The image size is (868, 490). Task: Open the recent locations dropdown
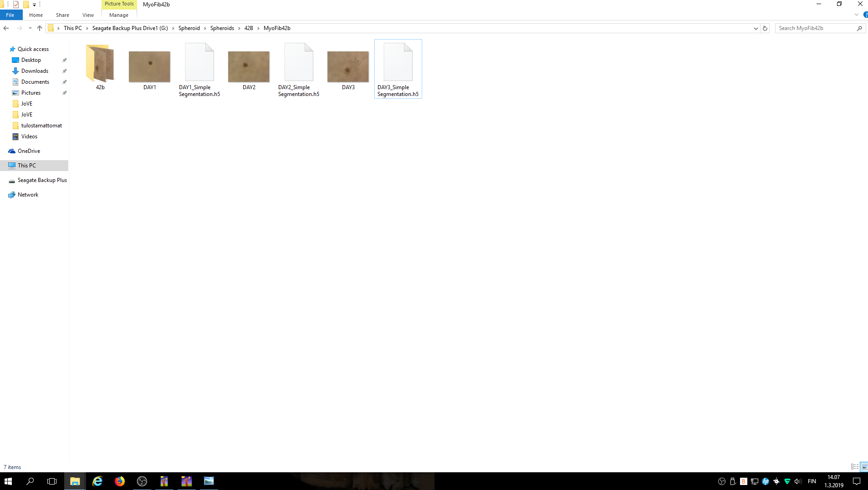click(x=30, y=28)
